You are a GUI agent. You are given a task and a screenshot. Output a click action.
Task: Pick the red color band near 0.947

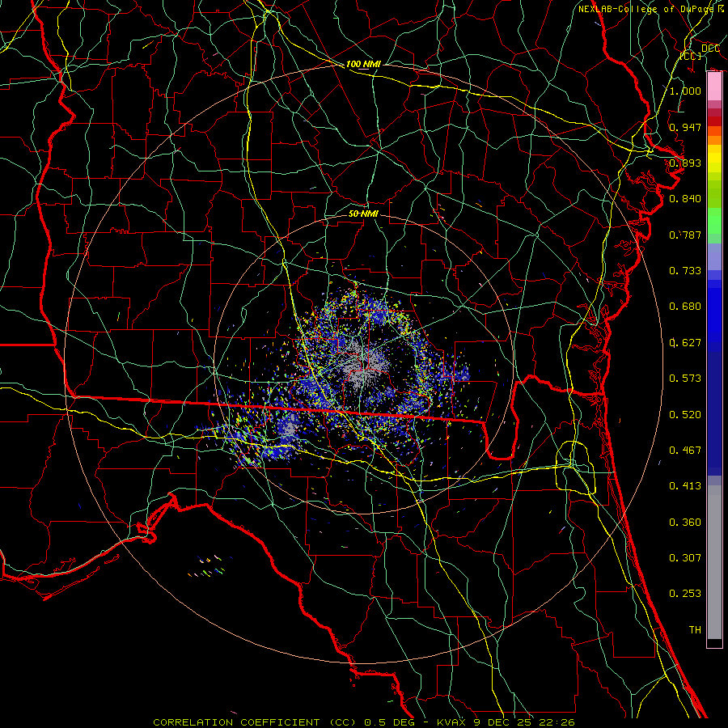(714, 121)
